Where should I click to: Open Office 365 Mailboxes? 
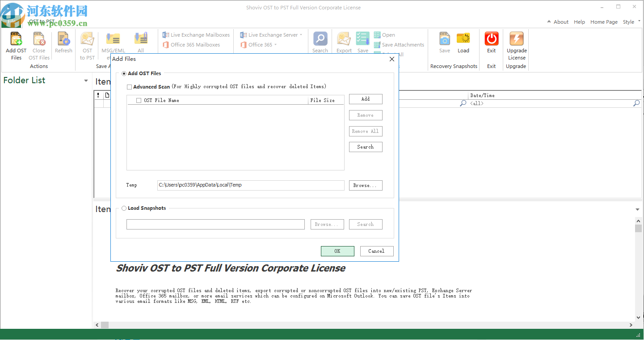coord(191,45)
